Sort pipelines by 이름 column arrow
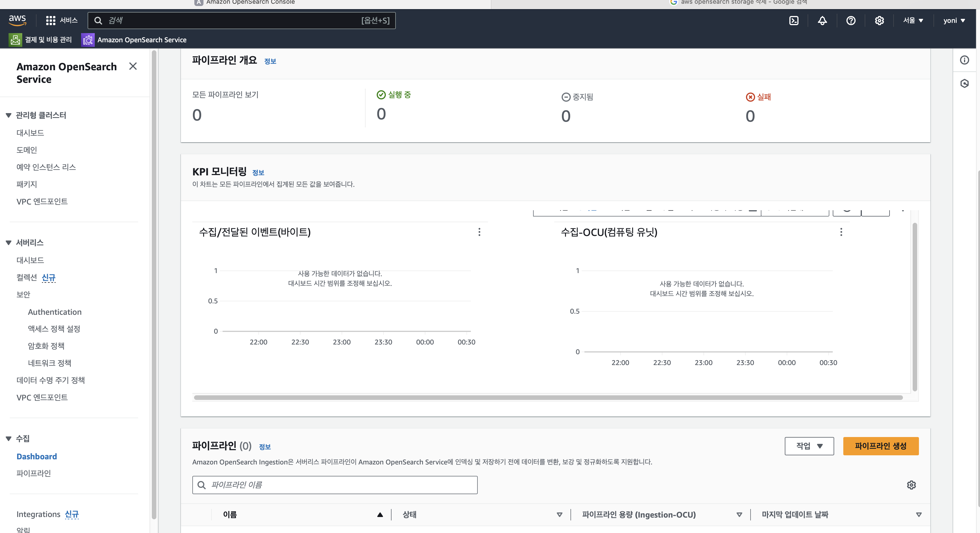 pyautogui.click(x=380, y=515)
